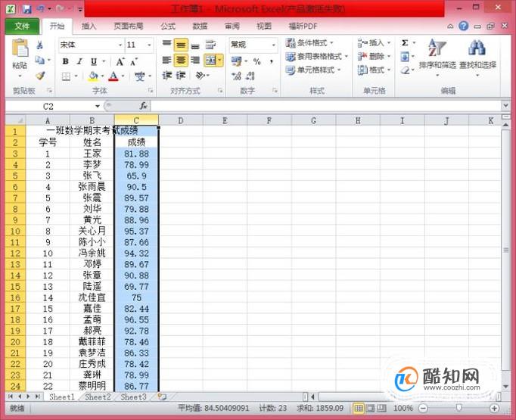Viewport: 516px width, 420px height.
Task: Open text orientation options
Action: pos(200,76)
